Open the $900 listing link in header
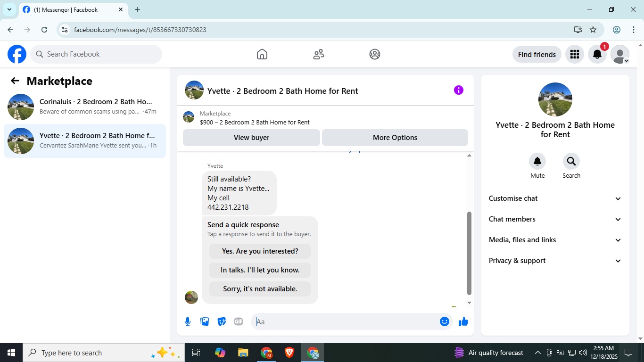Viewport: 644px width, 362px height. (x=255, y=122)
